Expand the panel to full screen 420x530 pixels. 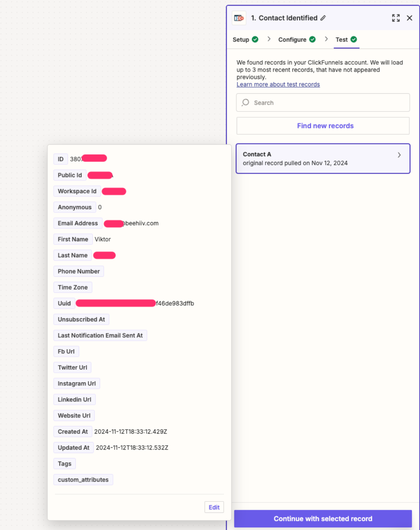click(x=396, y=18)
